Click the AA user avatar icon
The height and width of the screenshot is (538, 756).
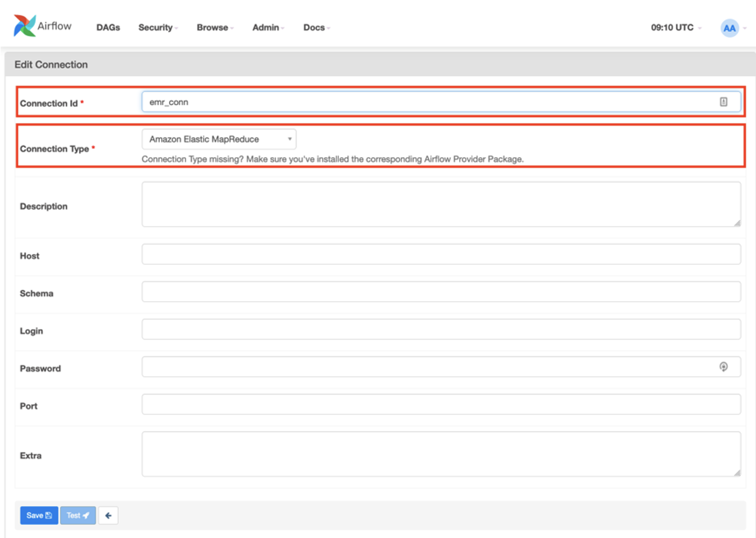pos(729,28)
